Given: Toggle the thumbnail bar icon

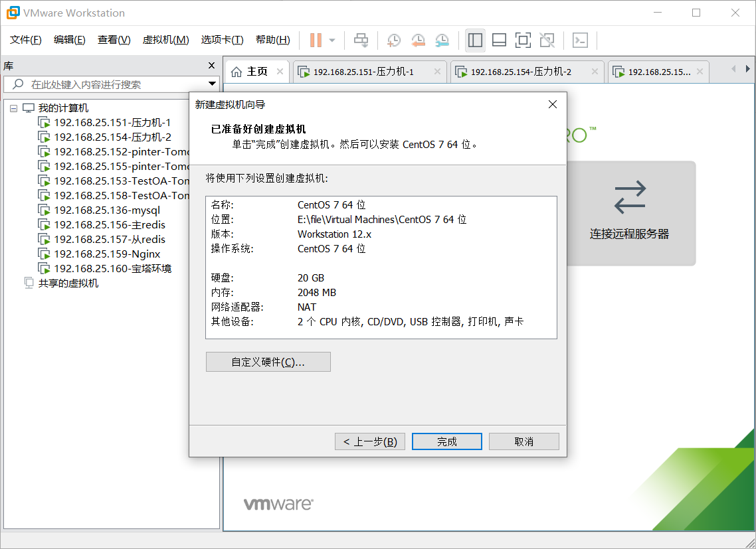Looking at the screenshot, I should coord(499,40).
